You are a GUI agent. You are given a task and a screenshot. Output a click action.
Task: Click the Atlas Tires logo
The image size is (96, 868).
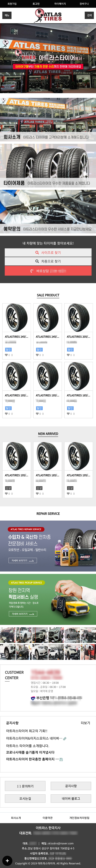(x=48, y=15)
